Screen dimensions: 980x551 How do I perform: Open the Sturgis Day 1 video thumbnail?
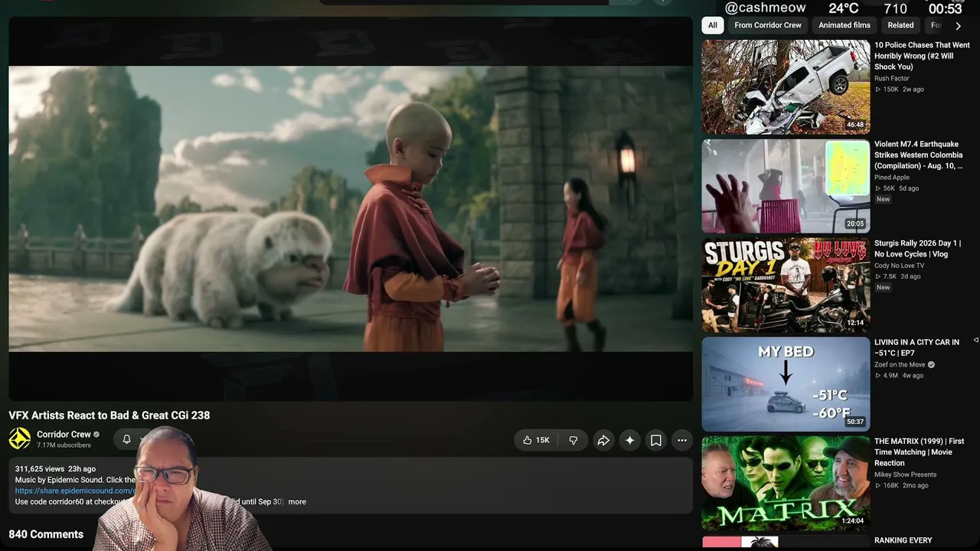tap(786, 285)
